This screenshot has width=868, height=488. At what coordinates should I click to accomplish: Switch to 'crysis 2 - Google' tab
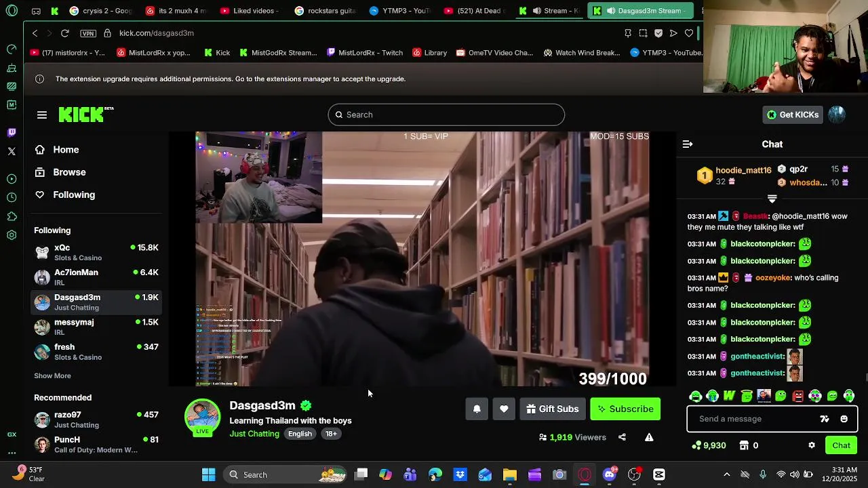[100, 11]
